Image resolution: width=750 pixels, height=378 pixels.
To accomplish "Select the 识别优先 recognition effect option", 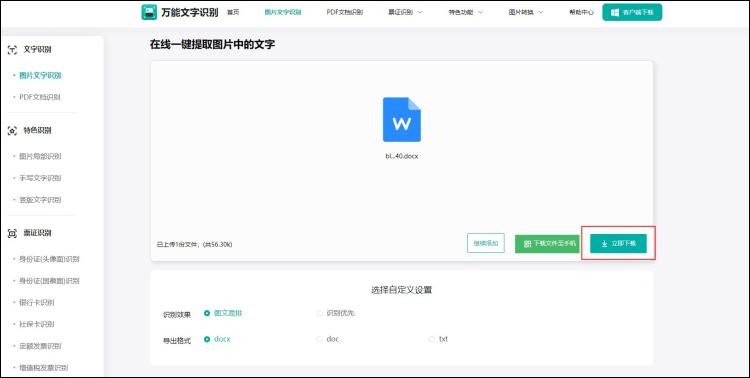I will (335, 313).
